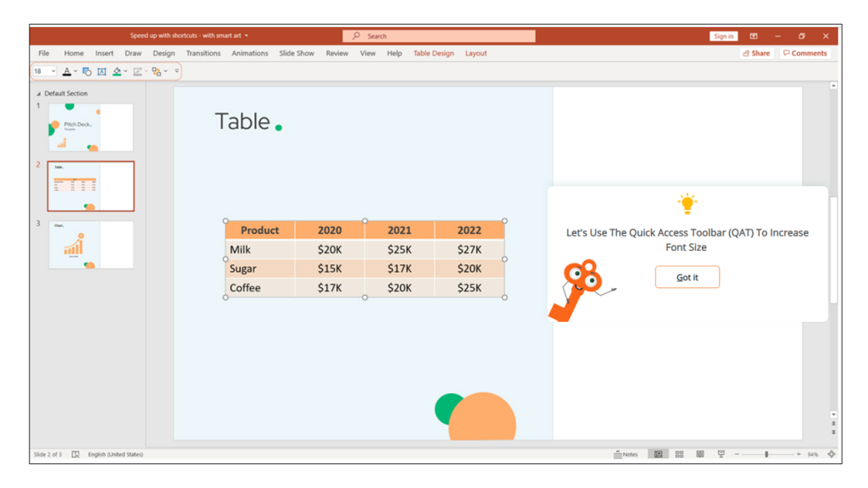Open the Font Size dropdown in the QAT

(53, 71)
